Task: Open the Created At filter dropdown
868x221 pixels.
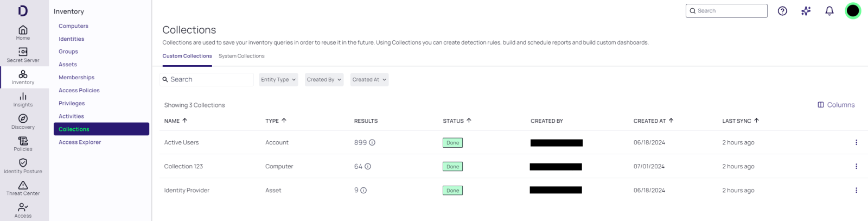Action: point(369,80)
